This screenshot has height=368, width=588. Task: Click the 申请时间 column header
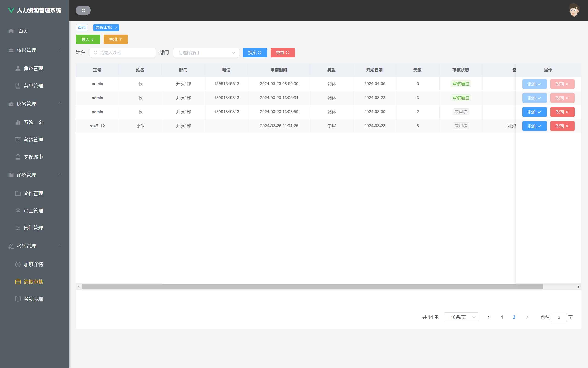tap(279, 70)
